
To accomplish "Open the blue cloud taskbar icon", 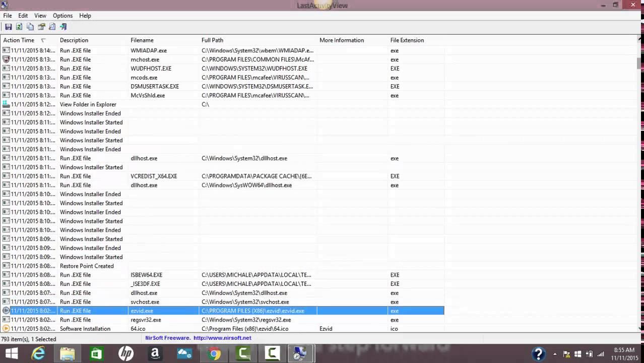I will click(184, 354).
